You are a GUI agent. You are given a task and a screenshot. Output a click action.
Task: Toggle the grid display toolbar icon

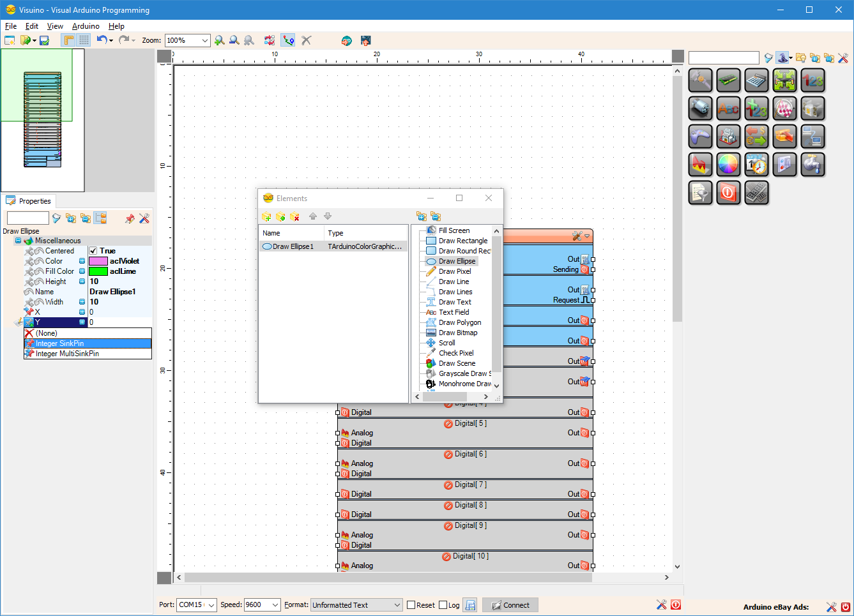[x=84, y=40]
